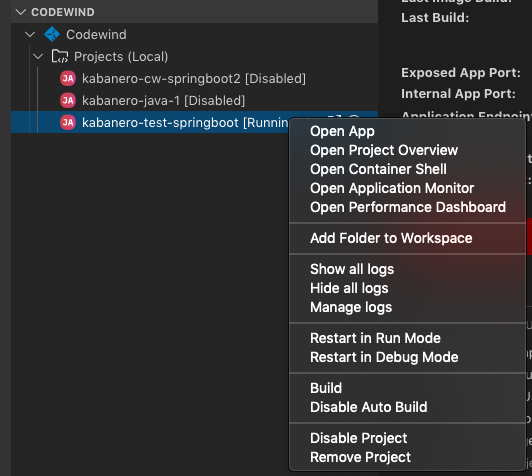Choose Open Application Monitor menu entry
Viewport: 532px width, 476px height.
coord(407,188)
